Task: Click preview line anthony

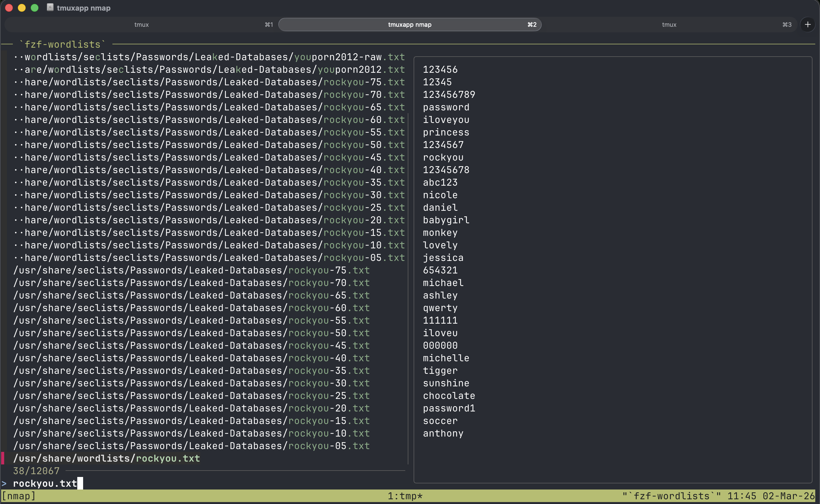Action: [443, 434]
